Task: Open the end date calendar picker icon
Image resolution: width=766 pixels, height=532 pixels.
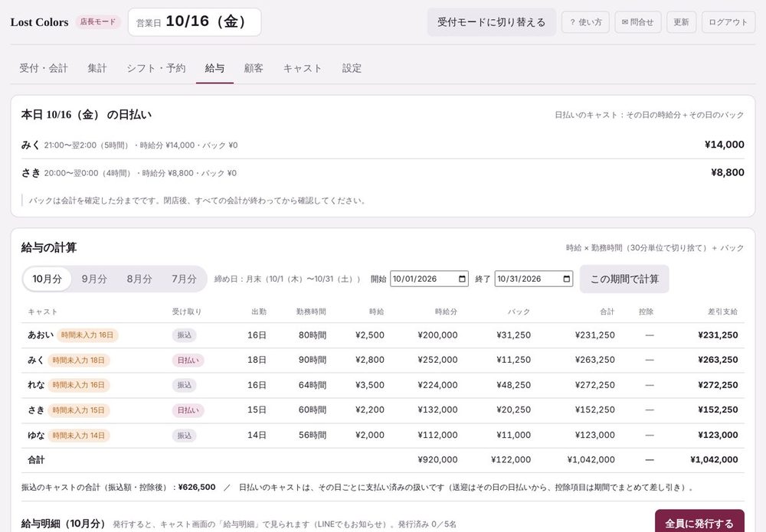Action: [567, 279]
